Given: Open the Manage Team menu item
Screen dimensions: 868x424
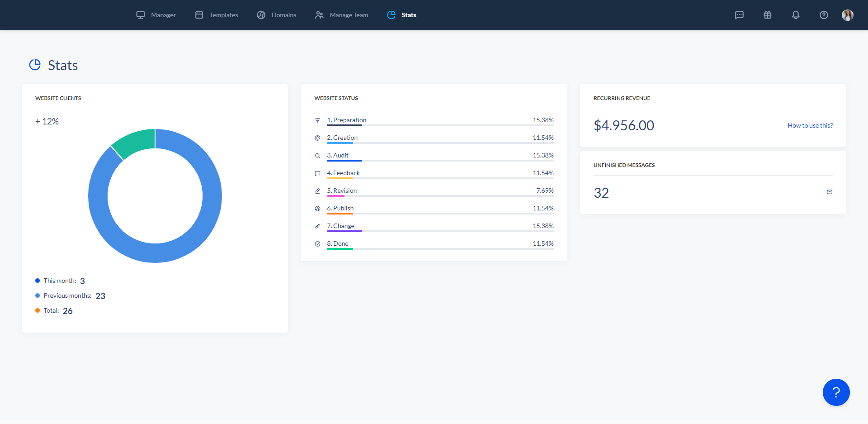Looking at the screenshot, I should point(342,15).
